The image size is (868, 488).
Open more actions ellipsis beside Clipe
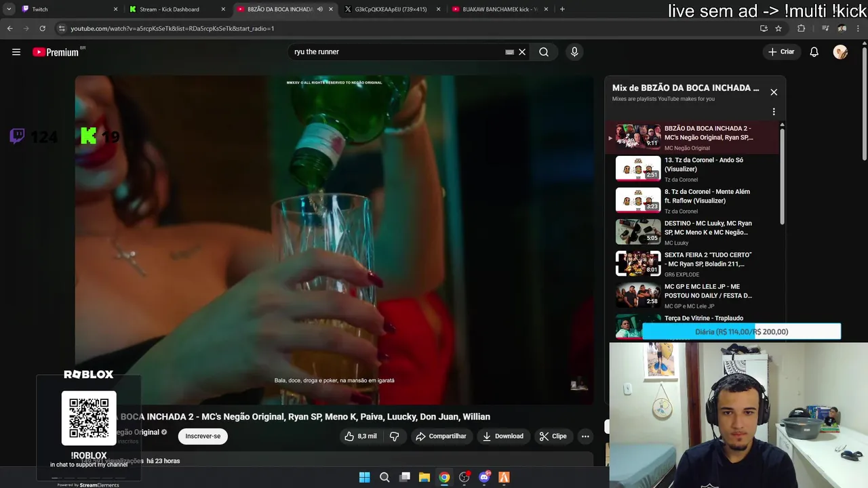click(585, 436)
